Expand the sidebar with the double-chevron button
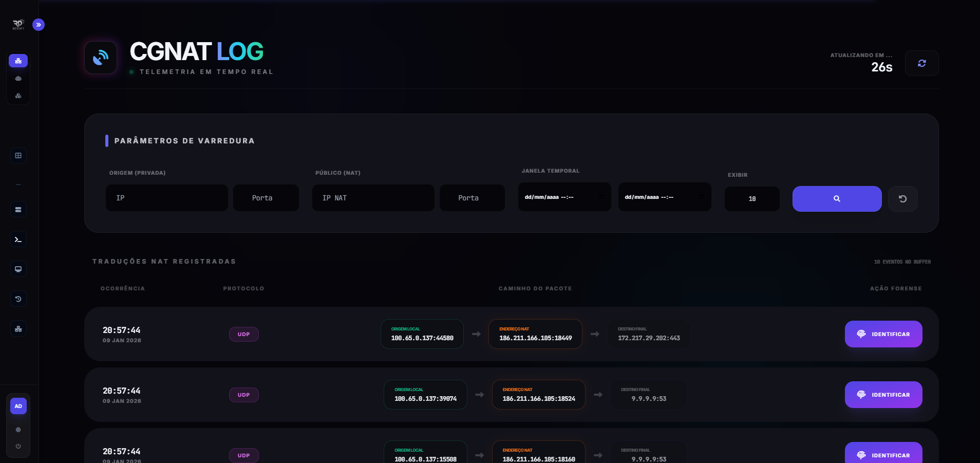 pos(39,25)
